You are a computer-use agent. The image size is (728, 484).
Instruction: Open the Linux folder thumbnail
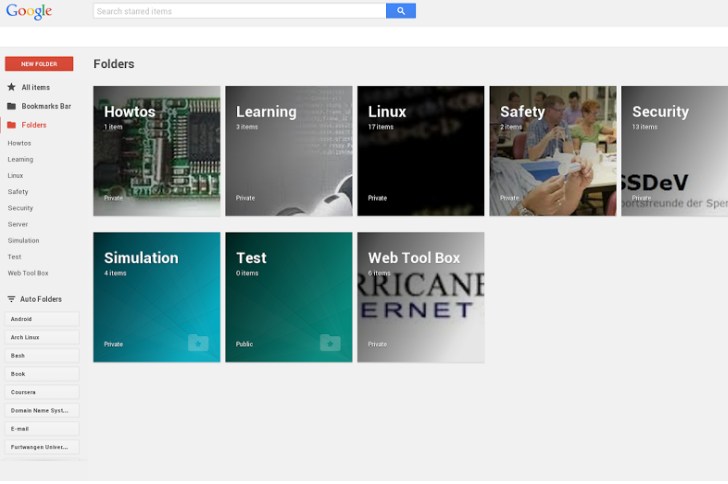point(420,151)
